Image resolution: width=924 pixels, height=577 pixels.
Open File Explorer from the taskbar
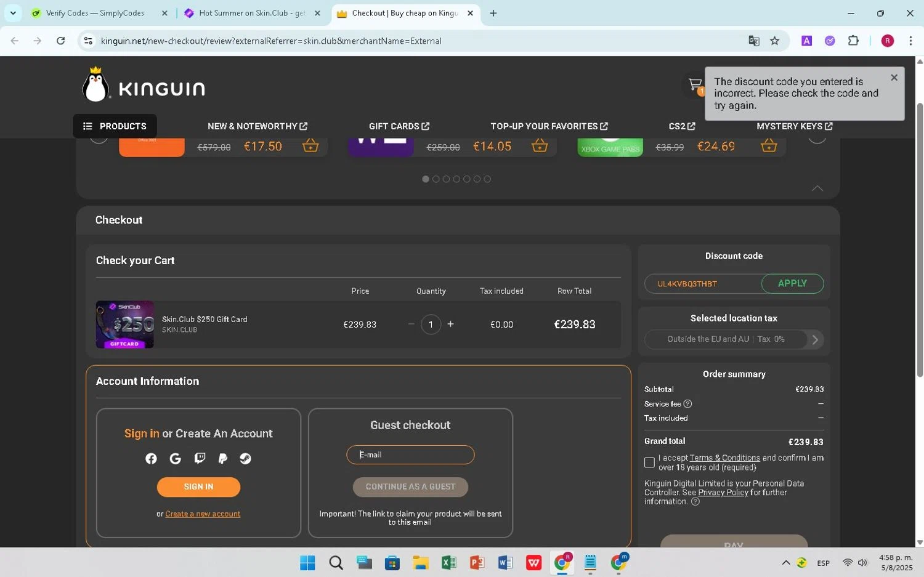coord(421,562)
